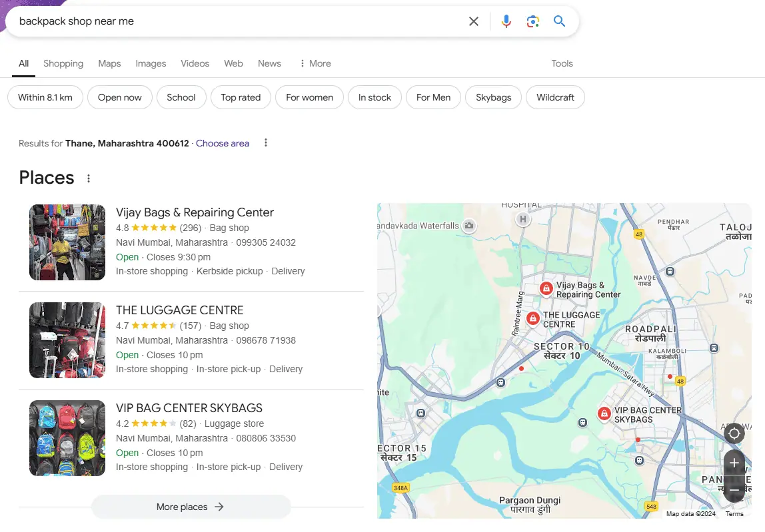
Task: Switch to the Maps tab
Action: (x=109, y=63)
